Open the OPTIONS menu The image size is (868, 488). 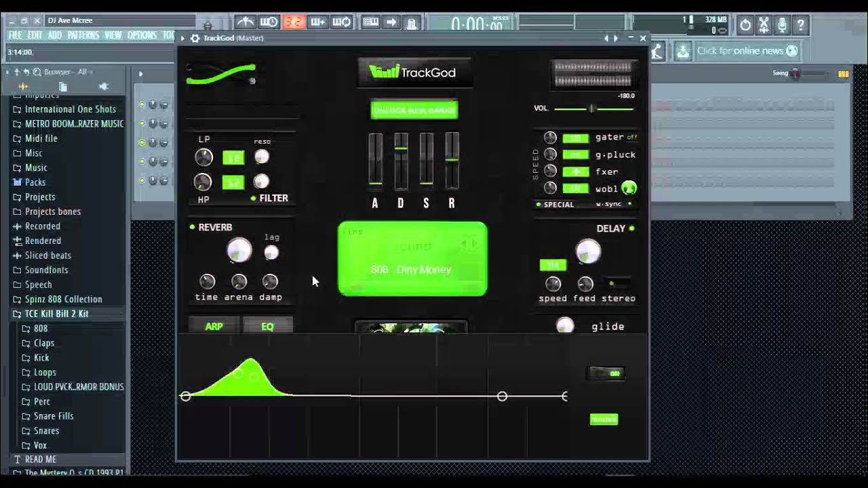click(x=142, y=35)
